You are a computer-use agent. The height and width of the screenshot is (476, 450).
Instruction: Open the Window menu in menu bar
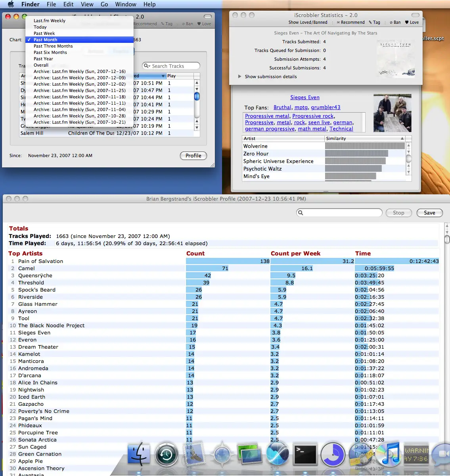126,4
